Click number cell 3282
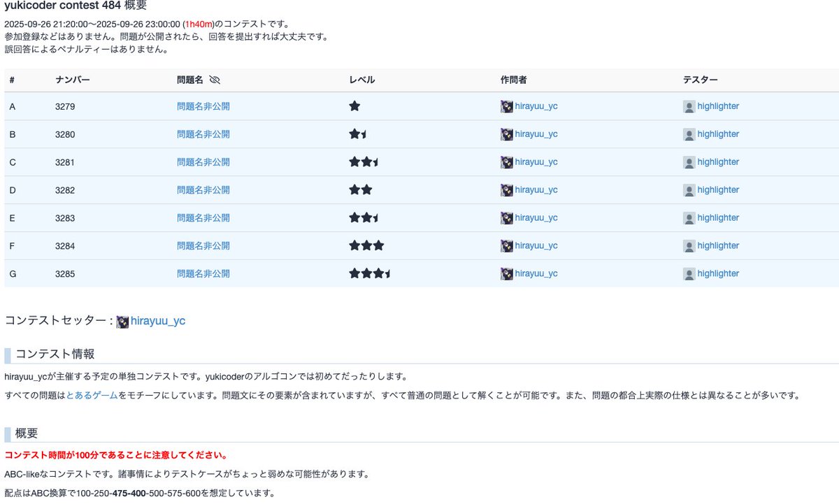This screenshot has height=504, width=839. (x=65, y=190)
